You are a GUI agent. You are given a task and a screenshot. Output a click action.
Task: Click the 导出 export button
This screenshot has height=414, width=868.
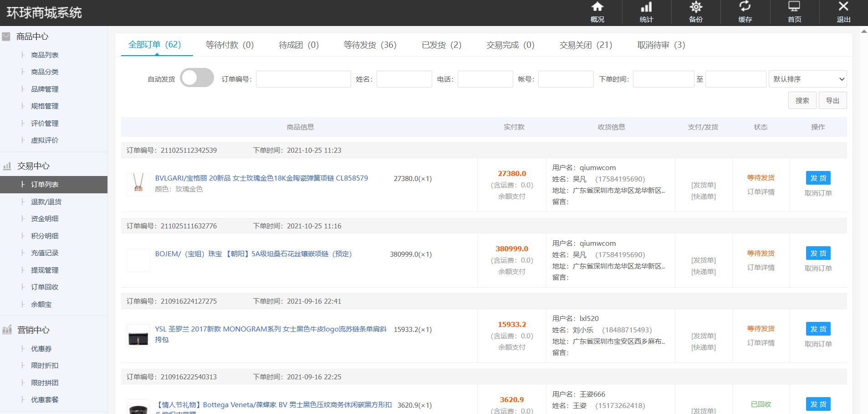pyautogui.click(x=833, y=100)
